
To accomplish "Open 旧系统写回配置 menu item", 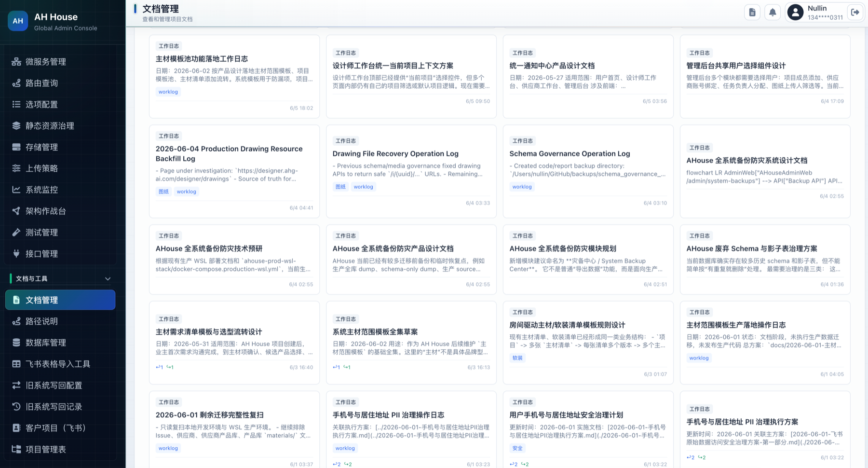I will 60,385.
